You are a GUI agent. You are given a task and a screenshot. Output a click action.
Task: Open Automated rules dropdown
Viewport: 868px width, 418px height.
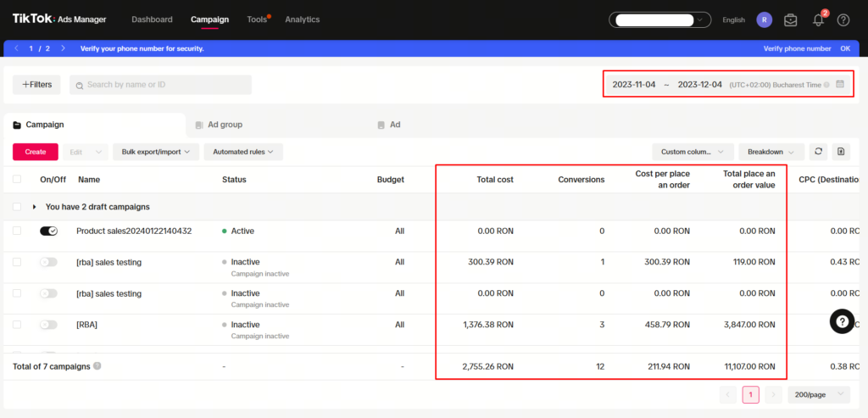click(x=243, y=152)
